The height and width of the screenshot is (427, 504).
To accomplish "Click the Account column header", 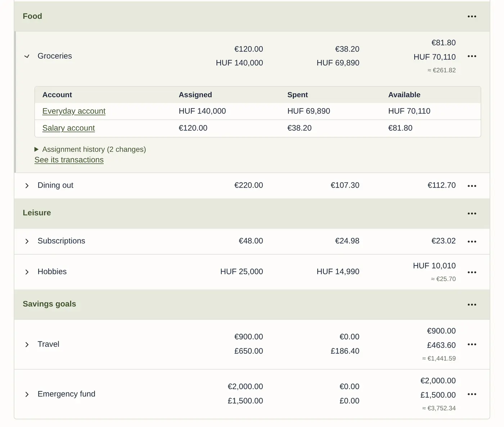I will [x=57, y=95].
